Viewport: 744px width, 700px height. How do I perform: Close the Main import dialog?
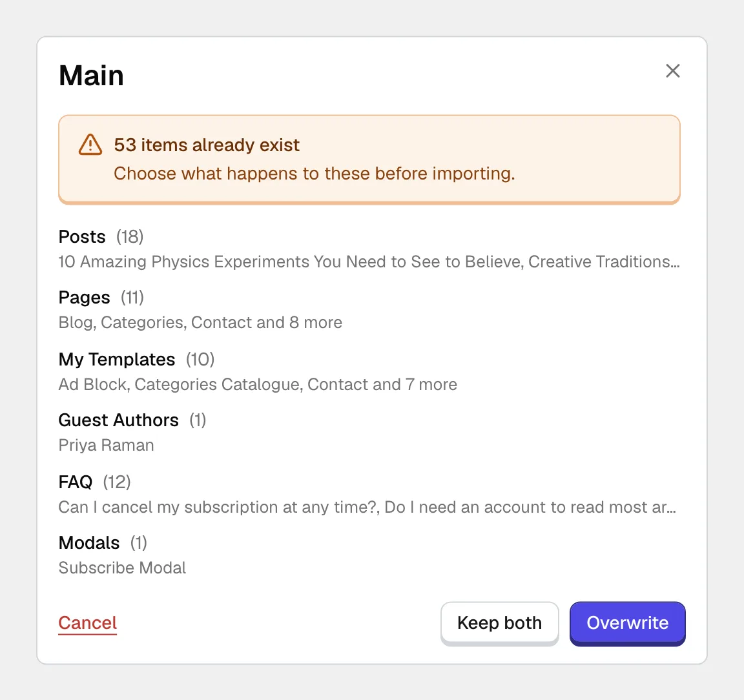tap(672, 71)
